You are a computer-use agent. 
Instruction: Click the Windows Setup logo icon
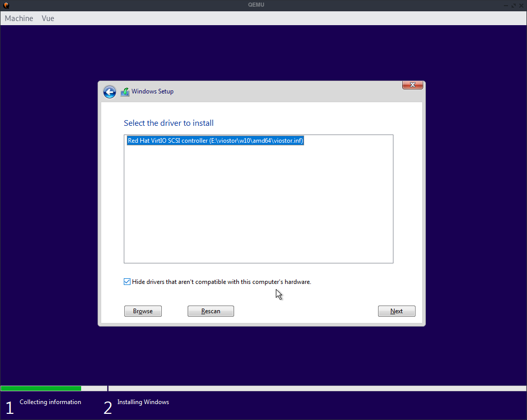[x=125, y=91]
